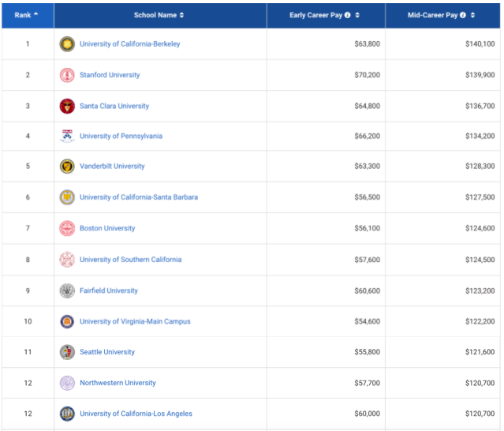This screenshot has width=504, height=431.
Task: Select the $60,600 early pay cell
Action: (x=326, y=290)
